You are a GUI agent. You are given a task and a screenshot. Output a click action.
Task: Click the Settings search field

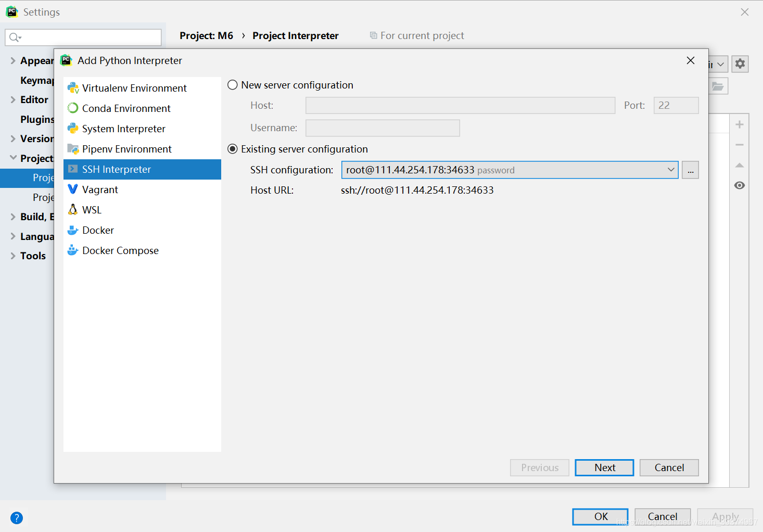(x=83, y=37)
